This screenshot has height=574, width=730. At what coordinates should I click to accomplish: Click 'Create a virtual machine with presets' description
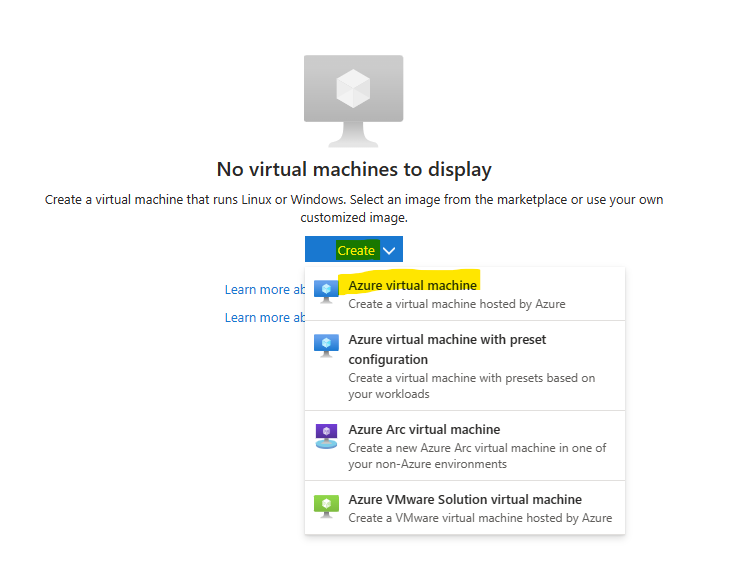(x=472, y=386)
